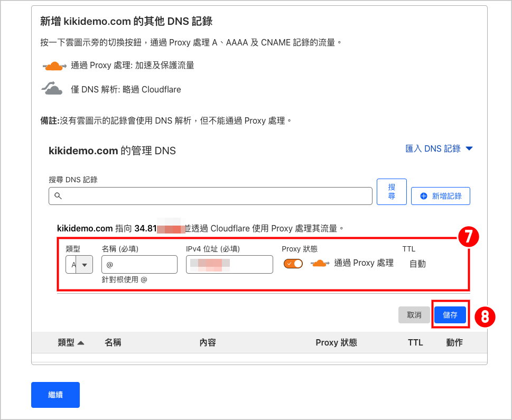512x420 pixels.
Task: Click the legend text 通過 Proxy 處理: 加速及保護流量
Action: [x=133, y=66]
